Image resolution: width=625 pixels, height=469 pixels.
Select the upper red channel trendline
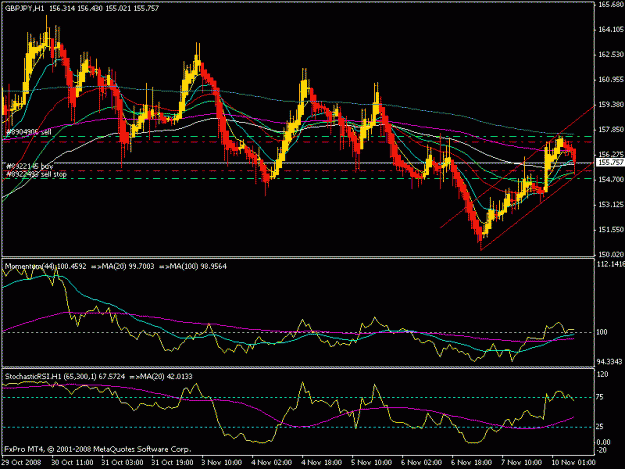518,167
